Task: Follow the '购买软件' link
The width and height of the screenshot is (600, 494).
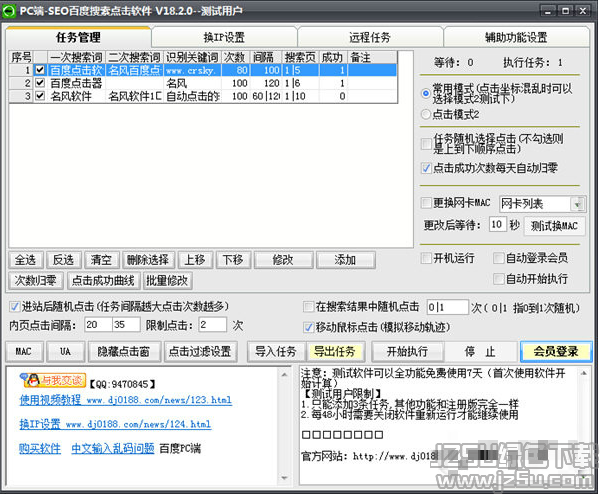Action: [40, 447]
